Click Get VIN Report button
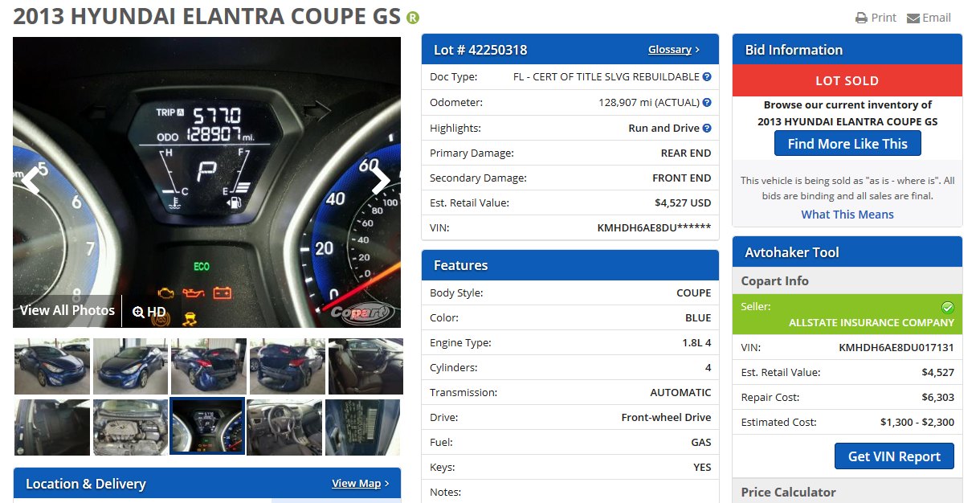The image size is (980, 503). (x=894, y=456)
